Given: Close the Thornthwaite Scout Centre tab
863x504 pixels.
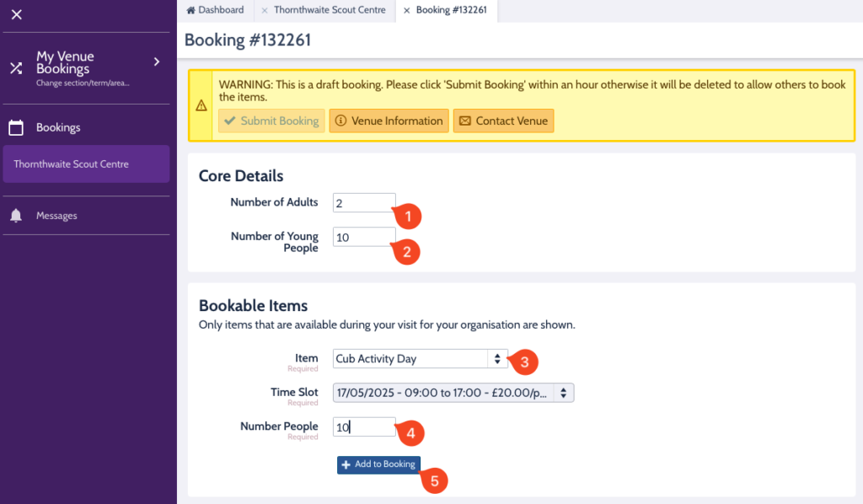Looking at the screenshot, I should 265,11.
